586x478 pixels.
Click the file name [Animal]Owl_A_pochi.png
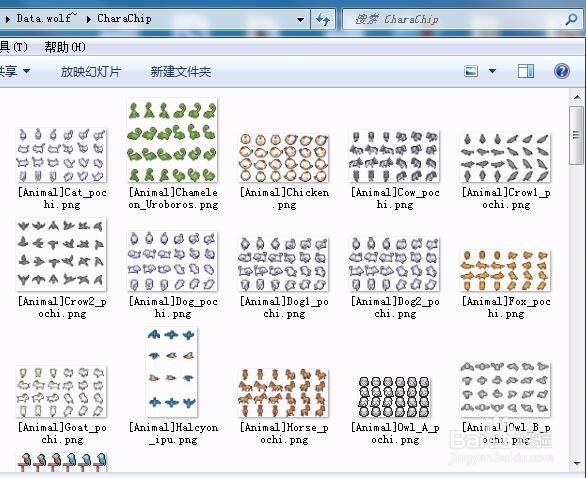point(395,434)
